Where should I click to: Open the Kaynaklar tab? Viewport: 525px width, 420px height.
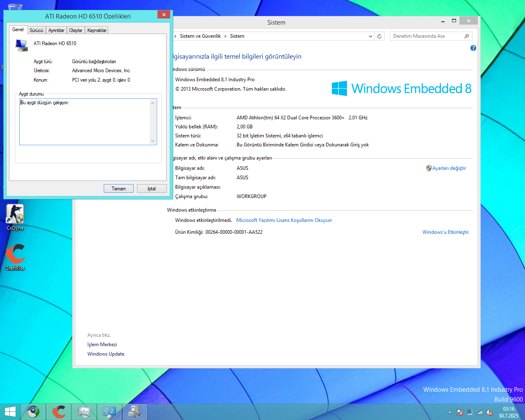click(x=97, y=30)
